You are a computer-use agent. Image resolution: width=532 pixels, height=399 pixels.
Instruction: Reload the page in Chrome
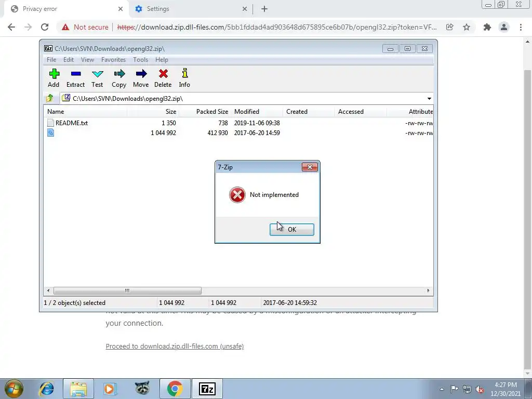(x=45, y=27)
